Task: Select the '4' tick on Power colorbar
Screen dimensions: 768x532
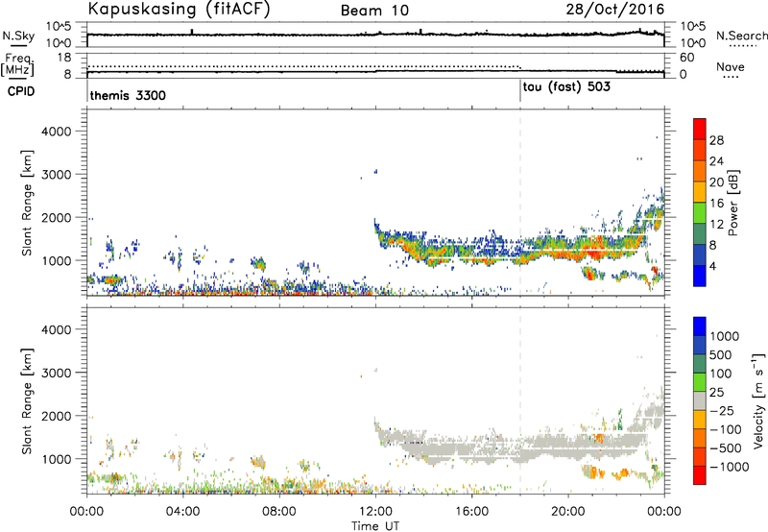Action: tap(713, 266)
